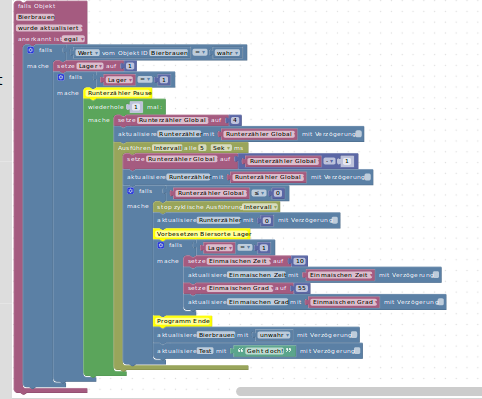482x399 pixels.
Task: Open equals operator dropdown next to 'wahr'
Action: [200, 52]
